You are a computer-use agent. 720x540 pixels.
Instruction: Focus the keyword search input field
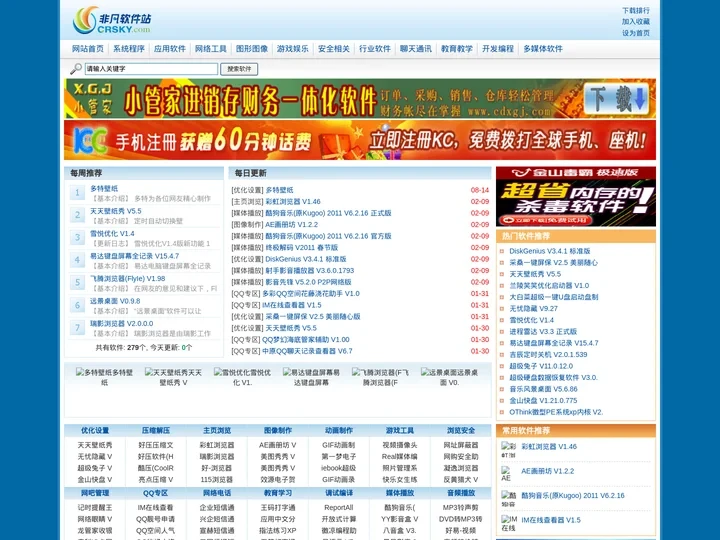point(151,69)
